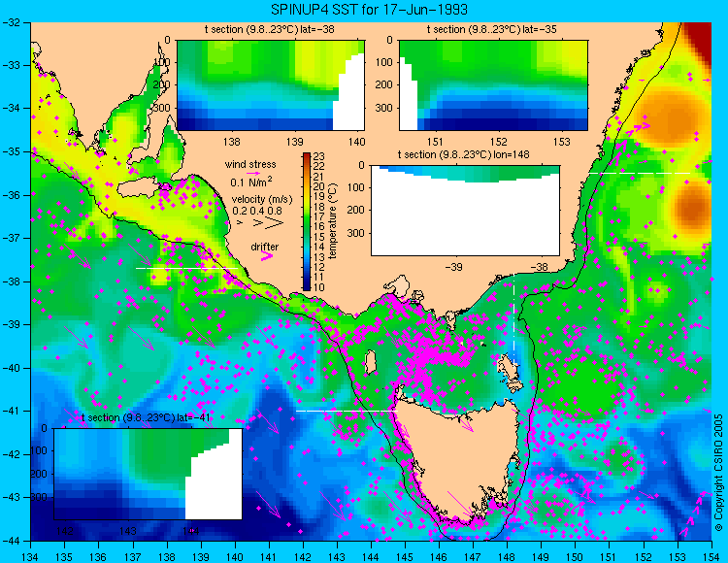Viewport: 728px width, 563px height.
Task: Click the '154' longitude label on the bottom axis
Action: click(711, 557)
